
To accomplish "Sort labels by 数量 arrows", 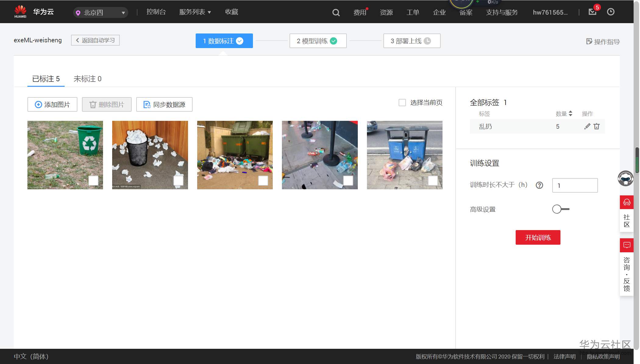I will [x=571, y=114].
